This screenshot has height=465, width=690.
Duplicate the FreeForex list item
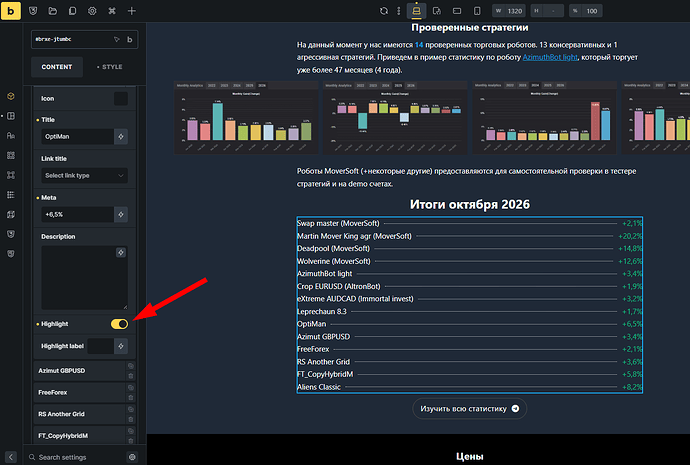click(131, 388)
